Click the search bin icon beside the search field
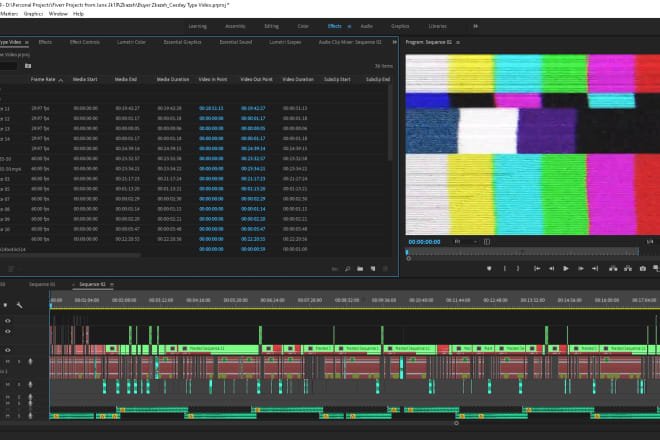Image resolution: width=660 pixels, height=440 pixels. point(28,66)
